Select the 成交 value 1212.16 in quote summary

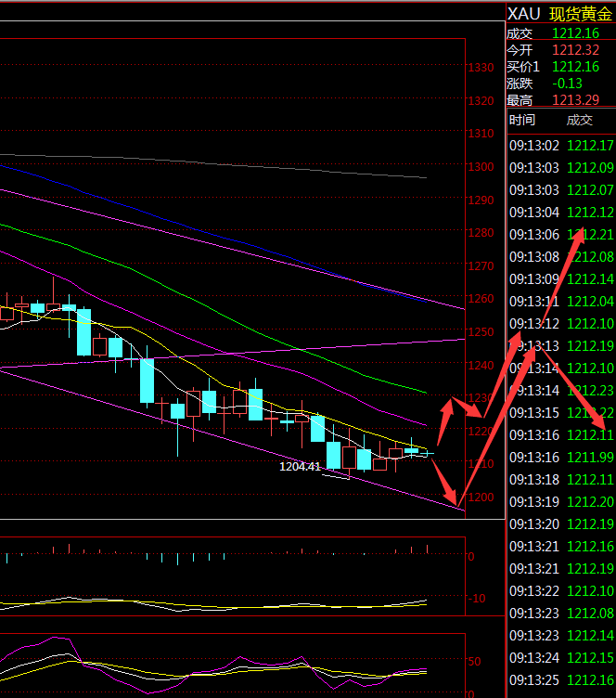575,33
